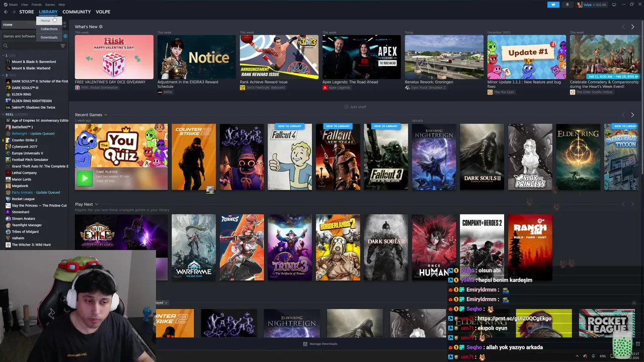This screenshot has height=362, width=644.
Task: Select Collections in Library dropdown
Action: (49, 29)
